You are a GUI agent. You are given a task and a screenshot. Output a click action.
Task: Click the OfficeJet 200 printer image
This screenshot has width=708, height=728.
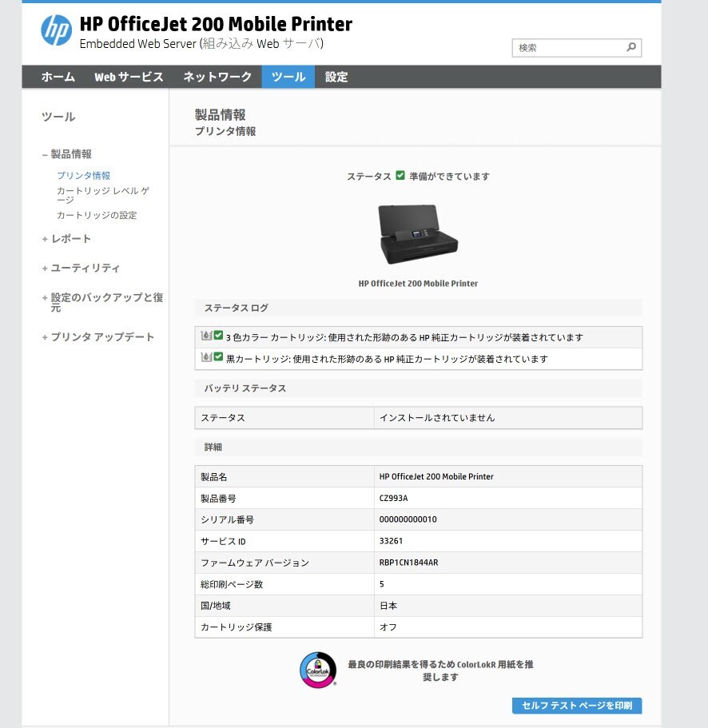(418, 234)
